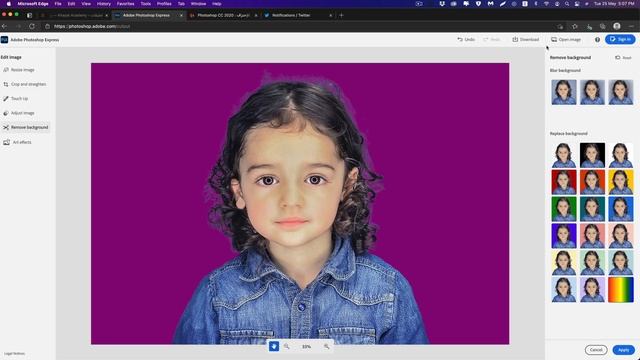Choose bright blue replacement background
Viewport: 640px width, 360px height.
621,209
